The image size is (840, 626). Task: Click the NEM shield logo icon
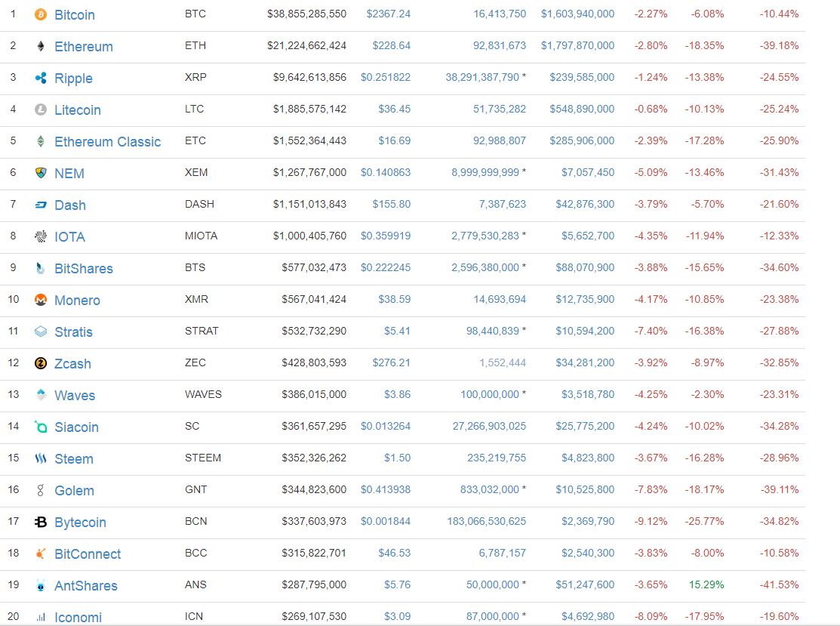tap(41, 173)
